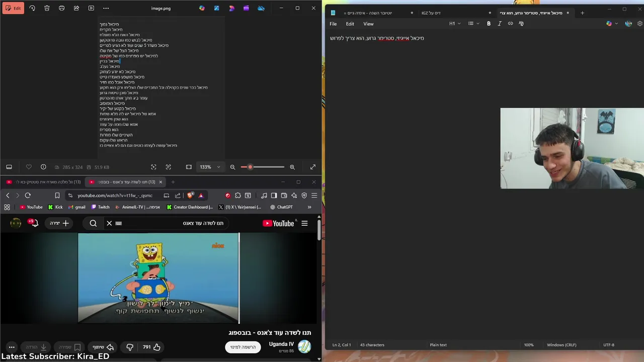Open browser extensions puzzle icon
This screenshot has height=362, width=644.
coord(238,196)
